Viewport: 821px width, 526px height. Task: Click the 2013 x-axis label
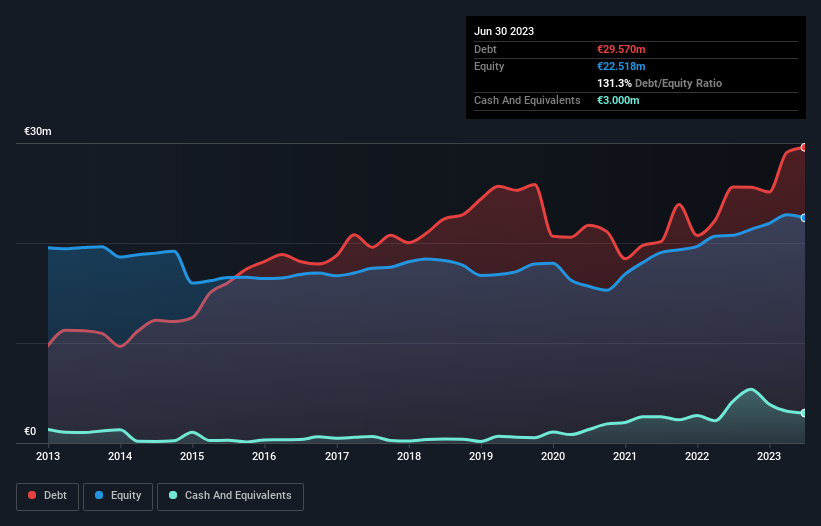point(48,456)
